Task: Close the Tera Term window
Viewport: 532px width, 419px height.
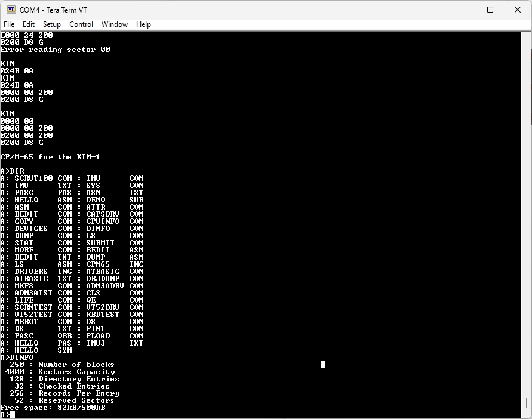Action: click(517, 10)
